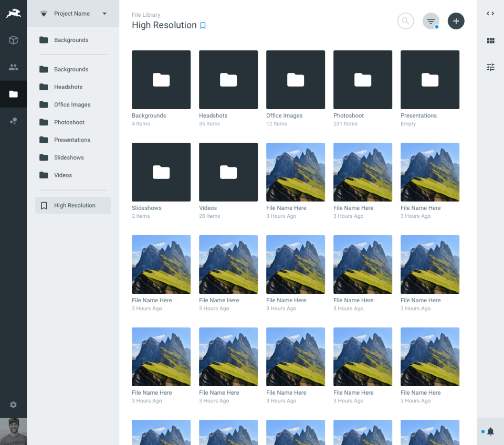Open notifications with the bell icon
The height and width of the screenshot is (445, 504).
(x=490, y=431)
